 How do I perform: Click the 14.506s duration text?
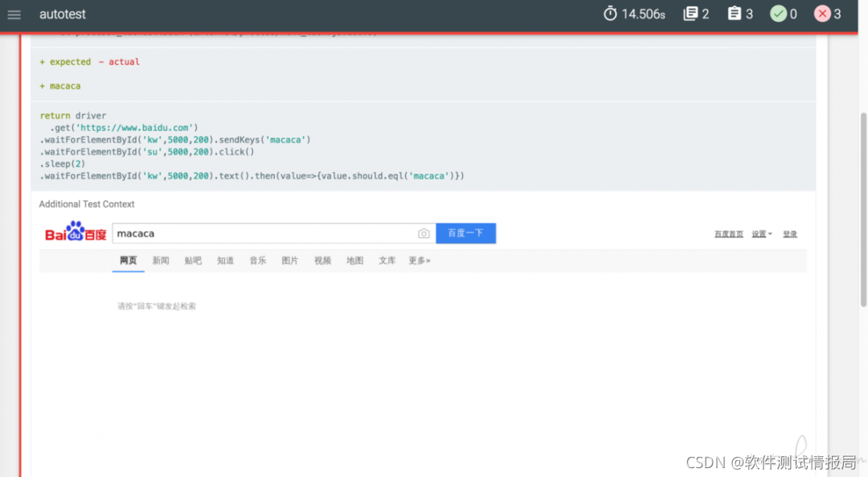(643, 14)
